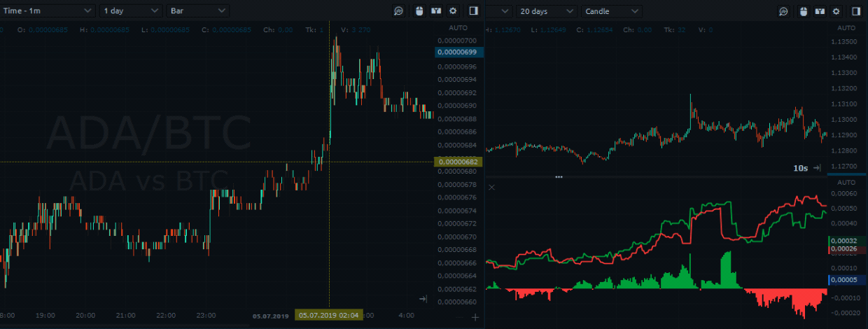Open the 'Bar' chart style dropdown
868x329 pixels.
coord(197,11)
